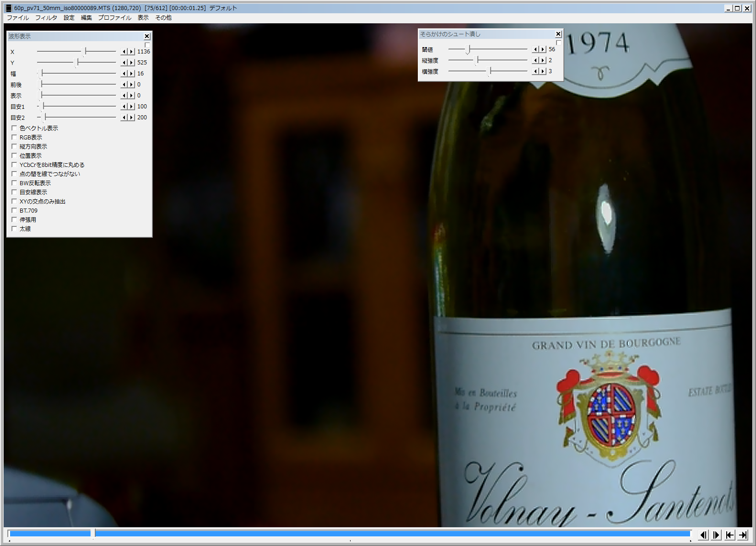The image size is (756, 546).
Task: Close the 波形表示 filter window
Action: pyautogui.click(x=147, y=36)
